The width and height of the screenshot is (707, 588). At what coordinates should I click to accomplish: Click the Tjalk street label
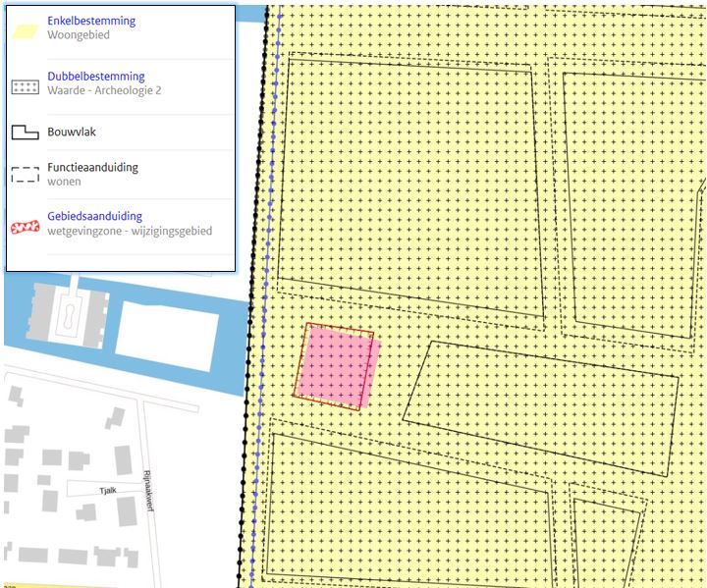point(91,486)
